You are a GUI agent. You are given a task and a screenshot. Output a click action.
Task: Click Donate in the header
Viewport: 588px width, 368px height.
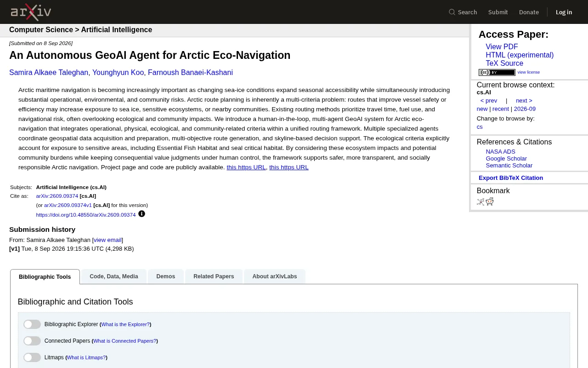[529, 12]
